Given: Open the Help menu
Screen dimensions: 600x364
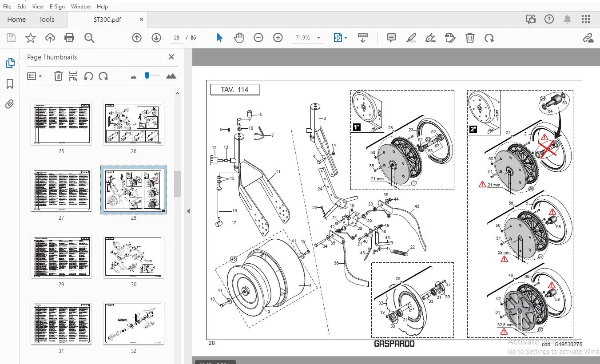Looking at the screenshot, I should point(102,6).
